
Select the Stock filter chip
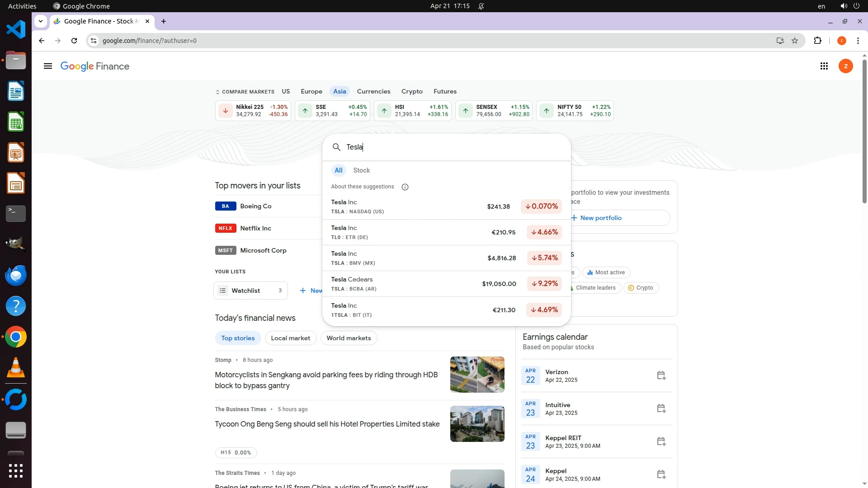click(x=361, y=170)
